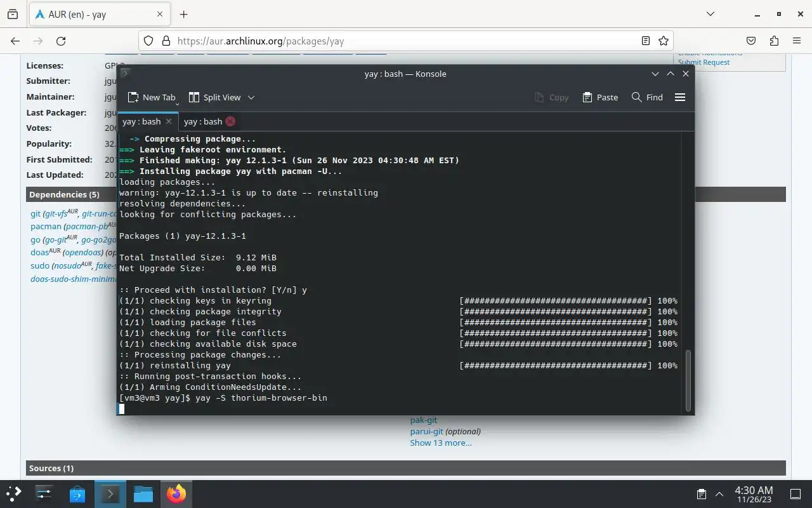Screen dimensions: 812x508
Task: Open the Submit Request link
Action: (704, 62)
